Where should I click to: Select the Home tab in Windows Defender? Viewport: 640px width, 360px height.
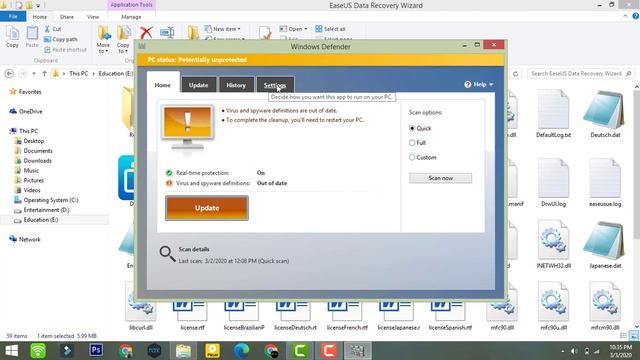[162, 85]
